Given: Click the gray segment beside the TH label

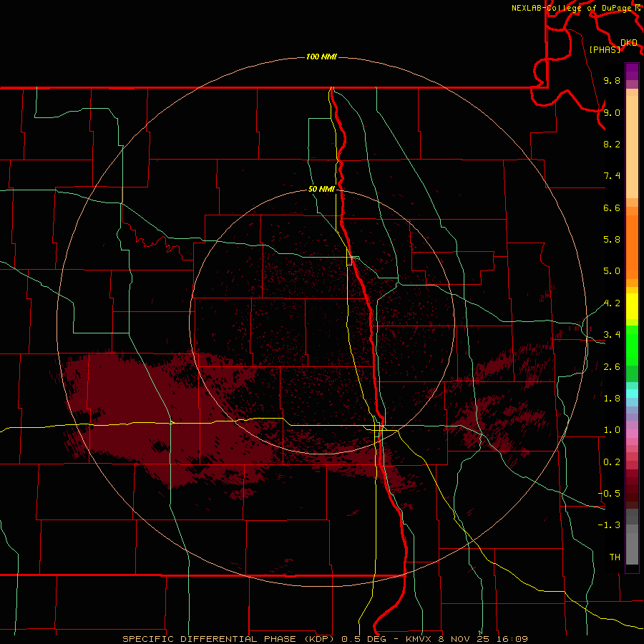Looking at the screenshot, I should pos(632,548).
